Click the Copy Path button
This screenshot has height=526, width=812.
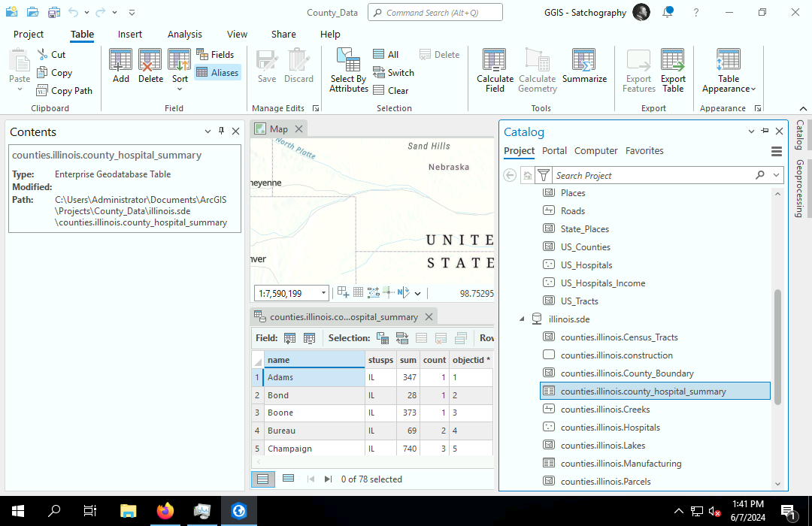pos(65,91)
